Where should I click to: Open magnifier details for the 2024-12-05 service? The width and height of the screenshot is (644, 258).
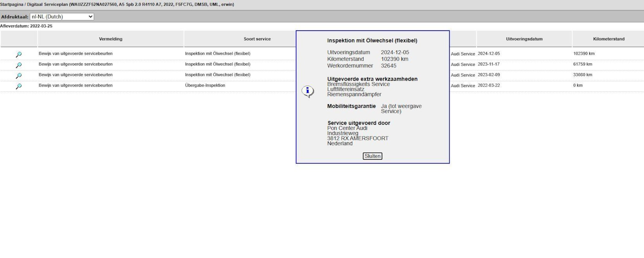[19, 54]
